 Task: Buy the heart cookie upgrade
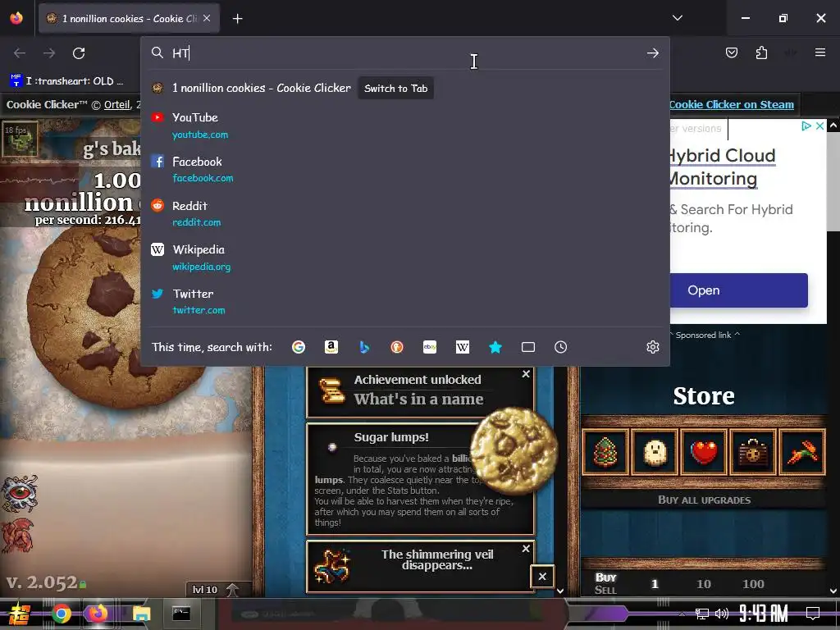tap(704, 452)
